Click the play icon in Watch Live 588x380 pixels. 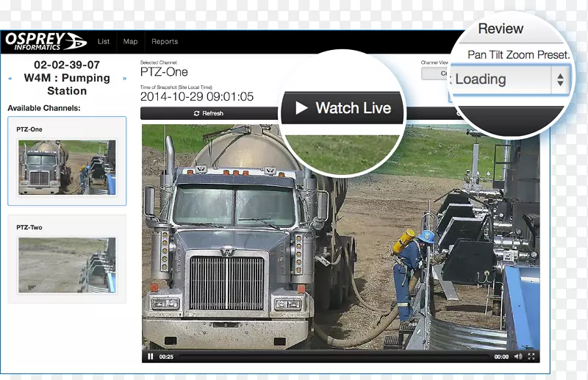point(301,108)
